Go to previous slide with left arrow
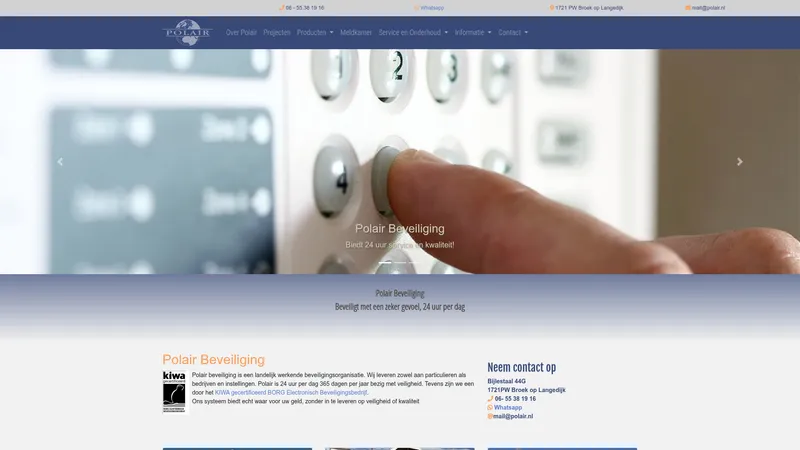This screenshot has height=450, width=800. pos(60,162)
